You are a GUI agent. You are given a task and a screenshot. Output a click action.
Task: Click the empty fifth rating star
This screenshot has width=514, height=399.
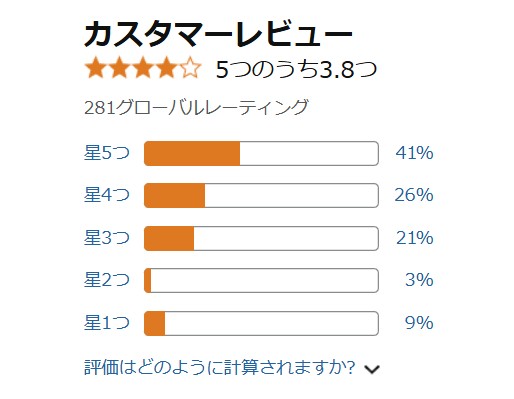[190, 68]
